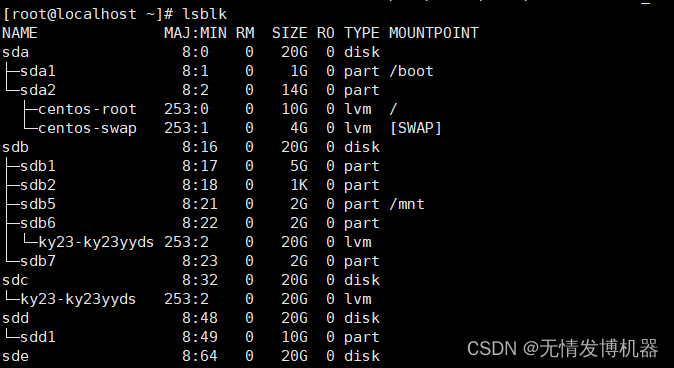
Task: Click the 8:1 device number
Action: tap(196, 71)
